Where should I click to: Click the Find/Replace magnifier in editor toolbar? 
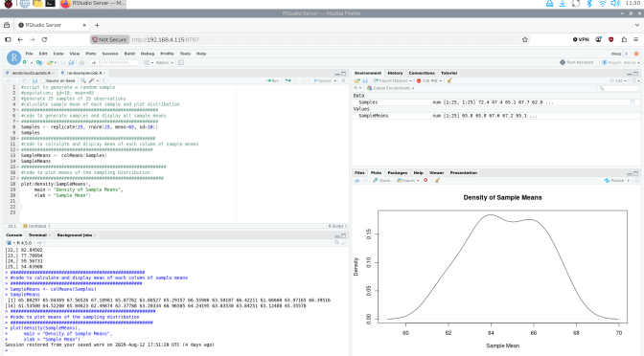[x=83, y=80]
